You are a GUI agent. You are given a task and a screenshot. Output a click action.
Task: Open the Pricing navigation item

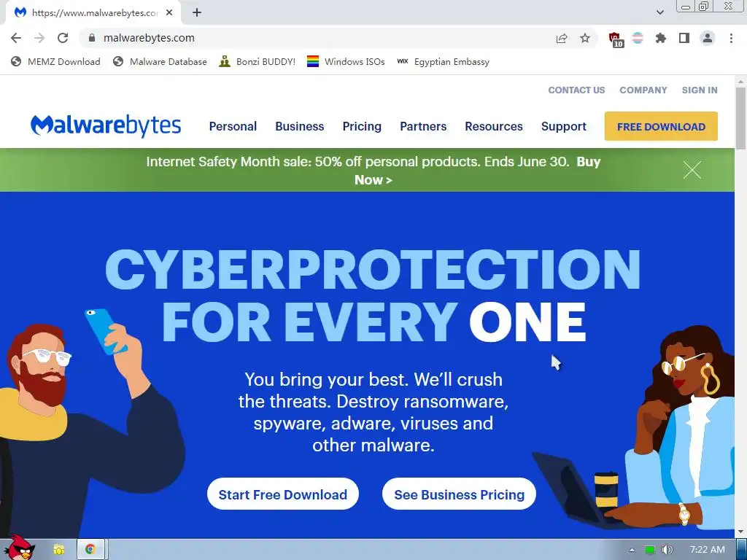[362, 126]
